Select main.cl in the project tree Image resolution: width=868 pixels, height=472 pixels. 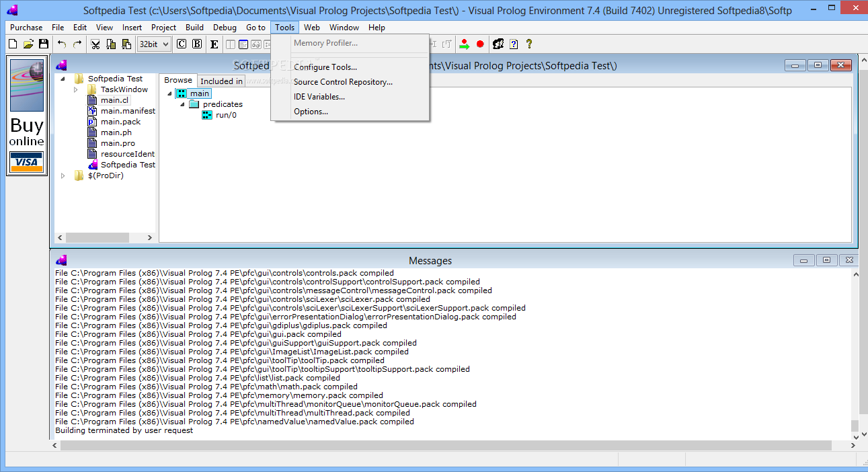click(114, 100)
